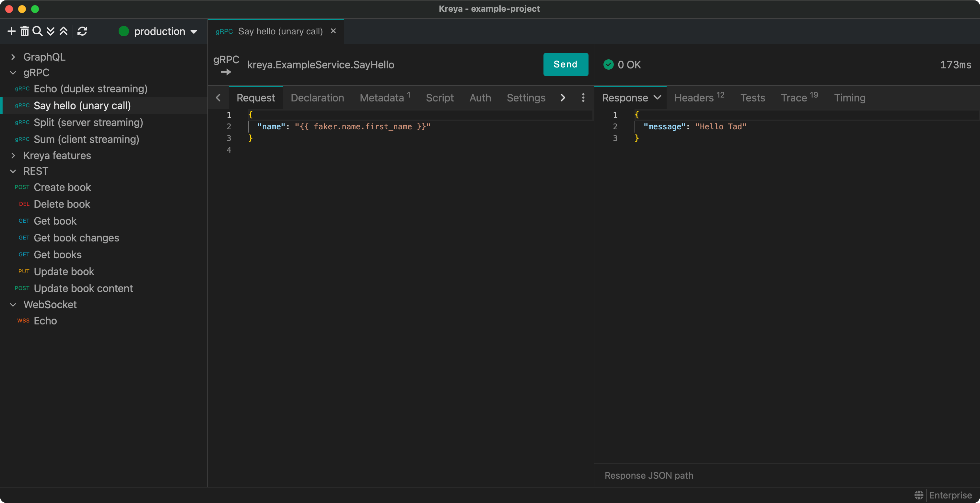Open the request Settings tab
Viewport: 980px width, 503px height.
526,98
